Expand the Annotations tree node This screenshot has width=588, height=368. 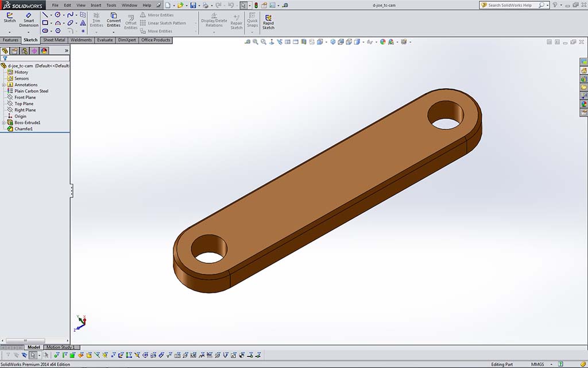click(x=4, y=85)
